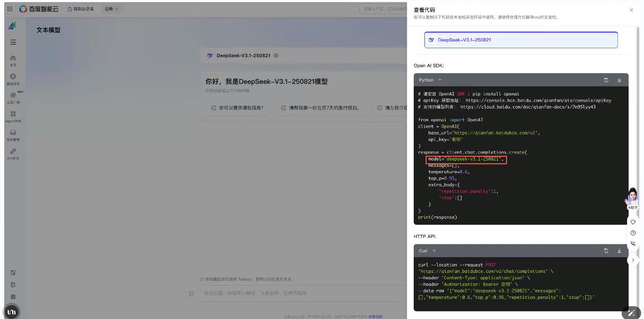This screenshot has height=319, width=644.
Task: Open API参考 in sidebar
Action: click(13, 154)
